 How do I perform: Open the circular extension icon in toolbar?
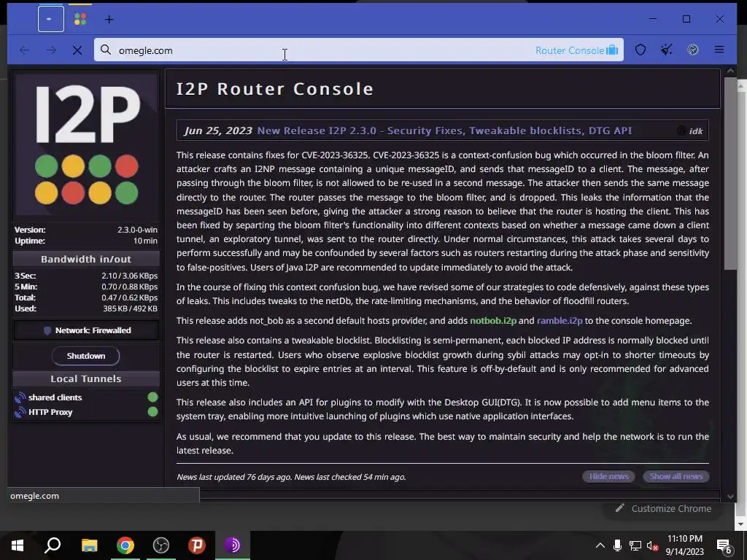(693, 50)
